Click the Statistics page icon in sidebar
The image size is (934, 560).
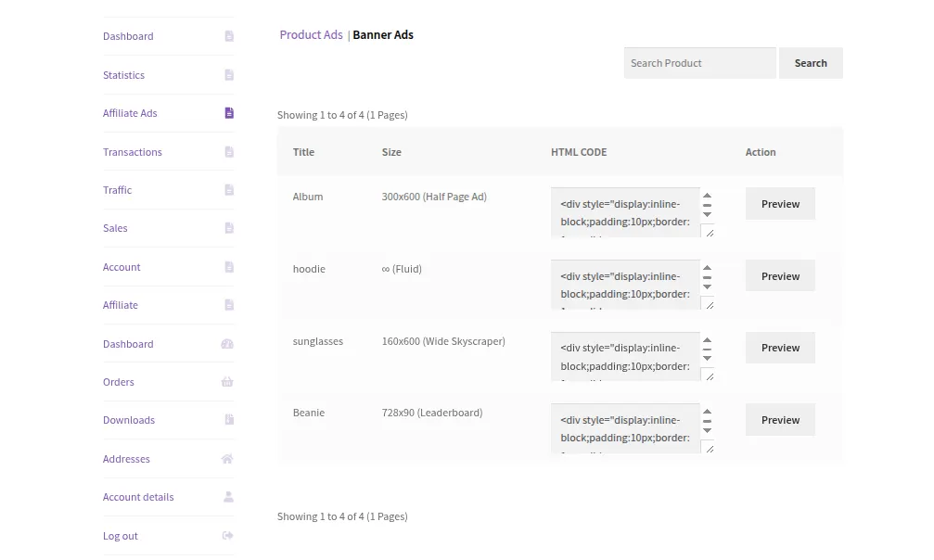(229, 75)
